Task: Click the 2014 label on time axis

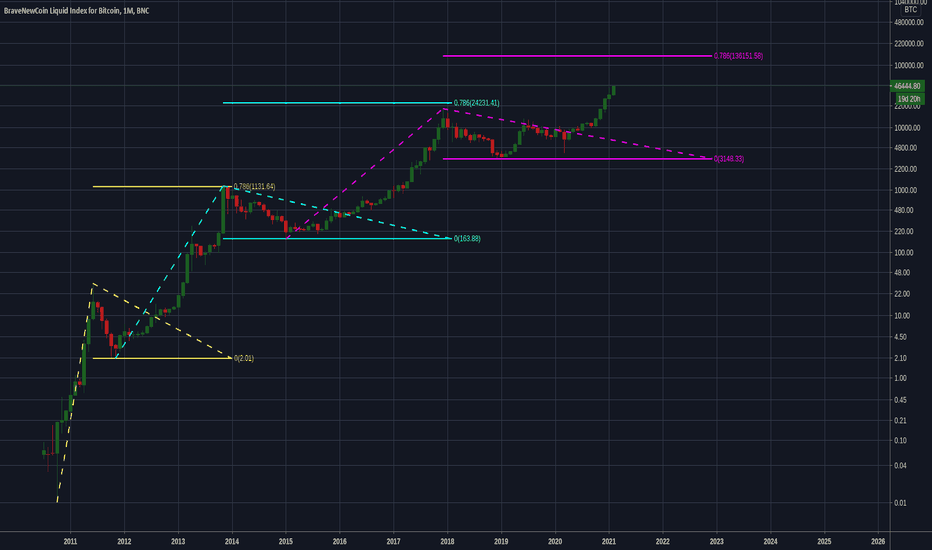Action: 232,541
